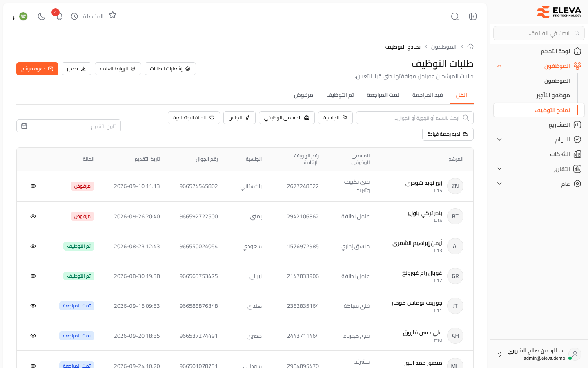Screen dimensions: 588x368
Task: Collapse sidebar with the panel toggle icon
Action: tap(473, 16)
